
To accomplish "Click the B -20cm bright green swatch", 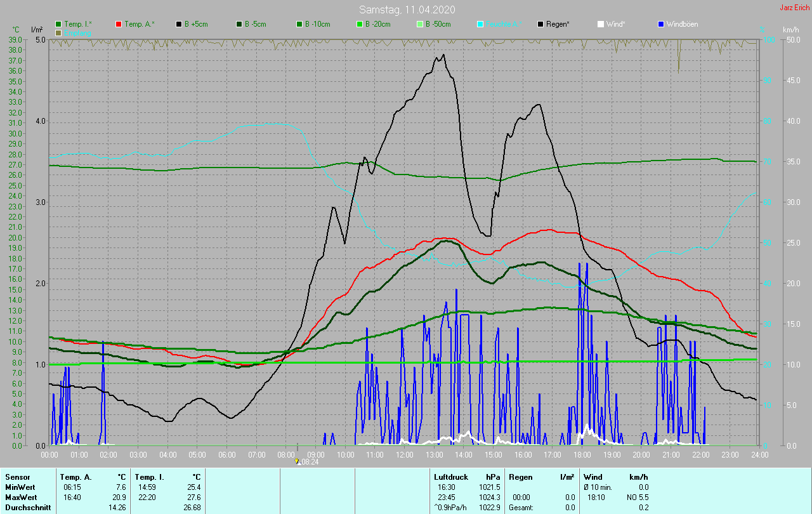I will [x=360, y=24].
